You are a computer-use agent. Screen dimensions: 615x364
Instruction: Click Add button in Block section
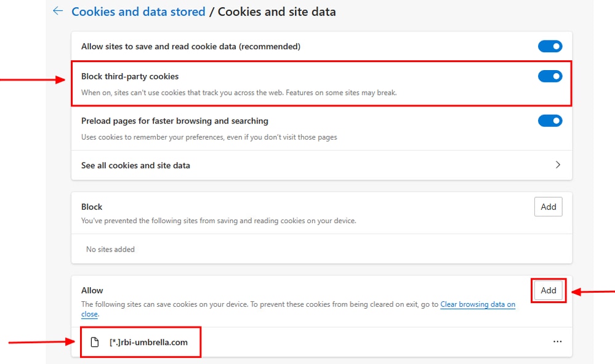point(548,207)
